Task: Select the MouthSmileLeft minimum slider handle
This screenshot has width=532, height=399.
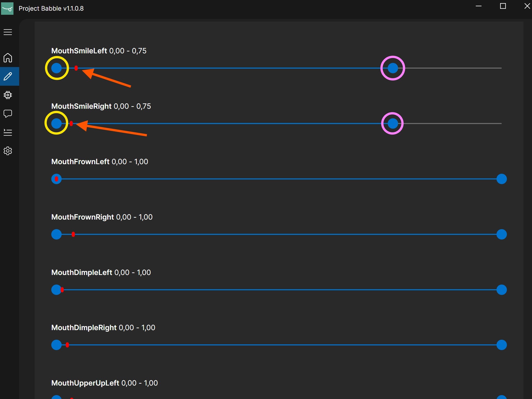Action: (57, 68)
